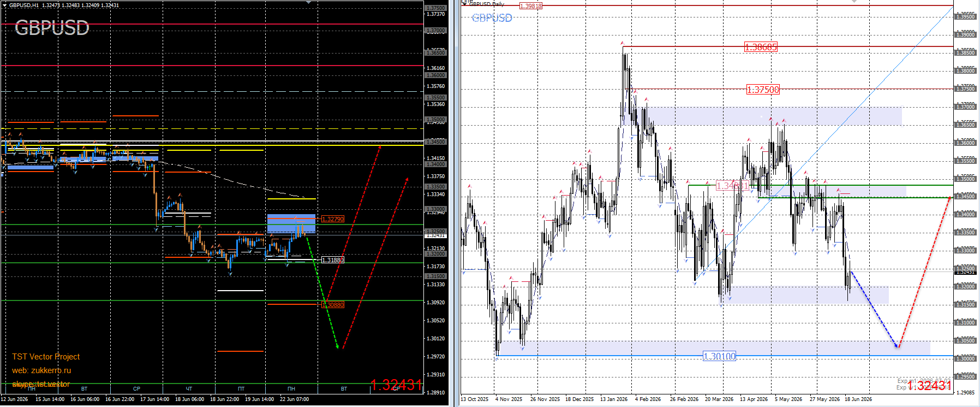Click the chart shift marker on H1 chart
980x407 pixels.
(308, 2)
